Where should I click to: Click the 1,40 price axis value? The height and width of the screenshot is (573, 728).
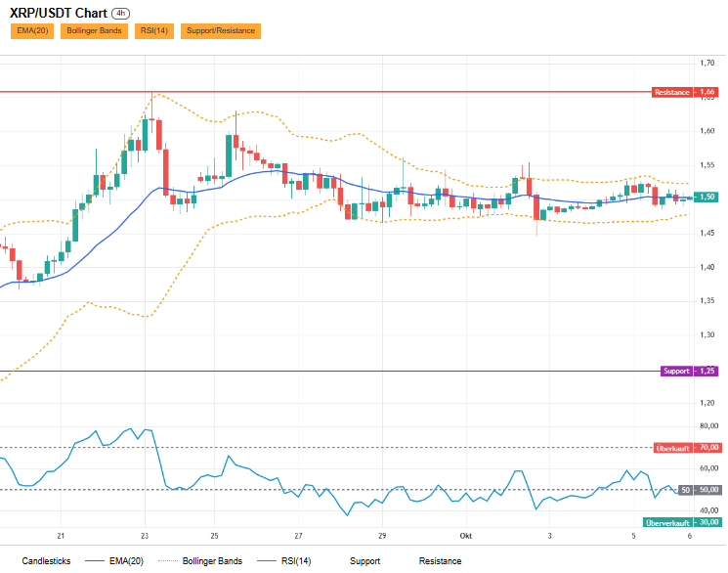[x=707, y=267]
